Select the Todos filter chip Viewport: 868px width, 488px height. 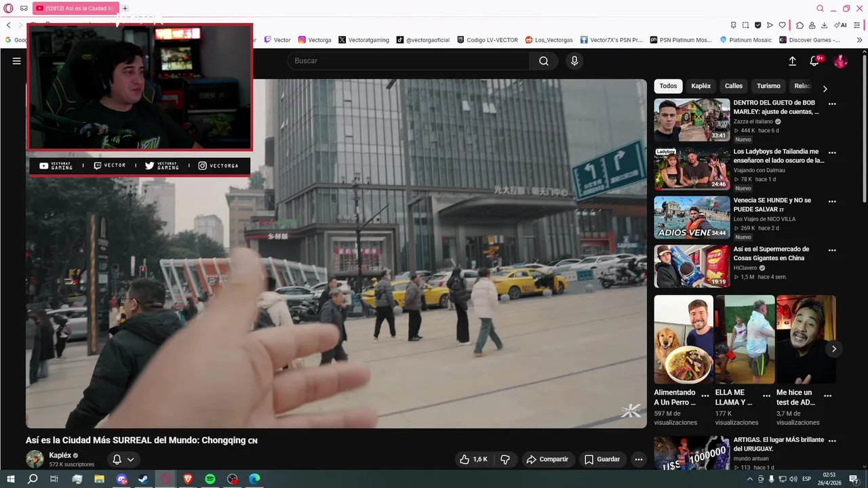pos(668,86)
